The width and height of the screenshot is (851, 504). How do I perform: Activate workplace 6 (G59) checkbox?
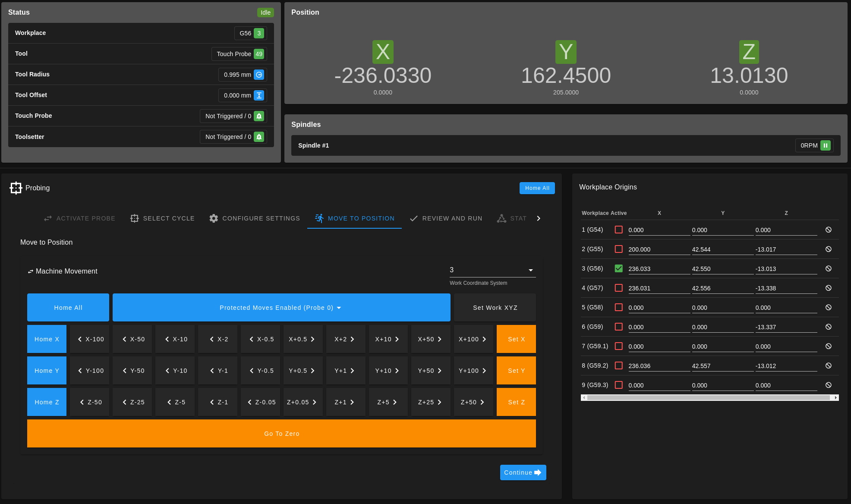click(618, 327)
